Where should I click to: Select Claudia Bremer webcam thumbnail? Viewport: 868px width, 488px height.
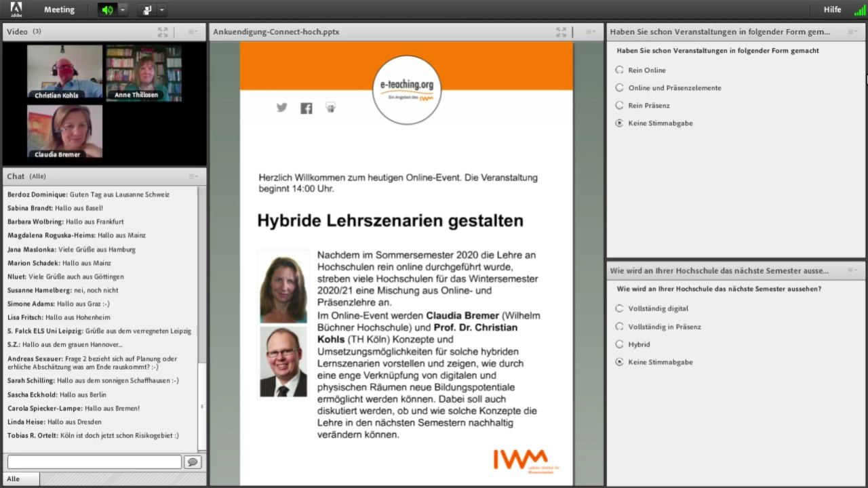(x=64, y=131)
